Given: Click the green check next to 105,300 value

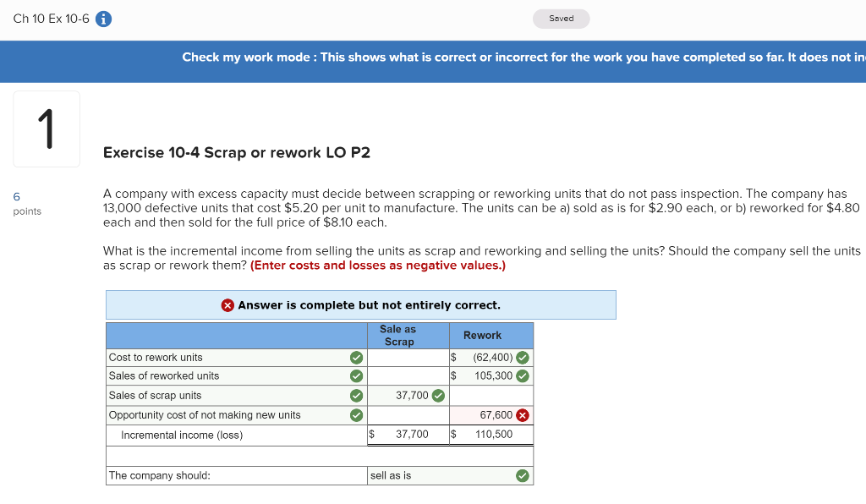Looking at the screenshot, I should click(523, 376).
